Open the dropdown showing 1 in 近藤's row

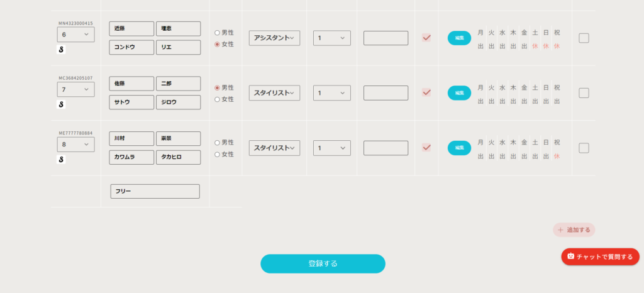coord(331,38)
